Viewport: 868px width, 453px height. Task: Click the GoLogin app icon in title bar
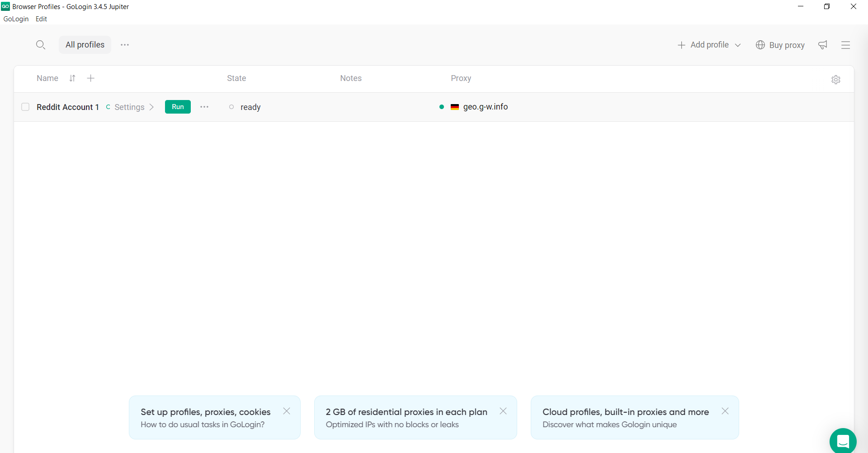pyautogui.click(x=5, y=6)
